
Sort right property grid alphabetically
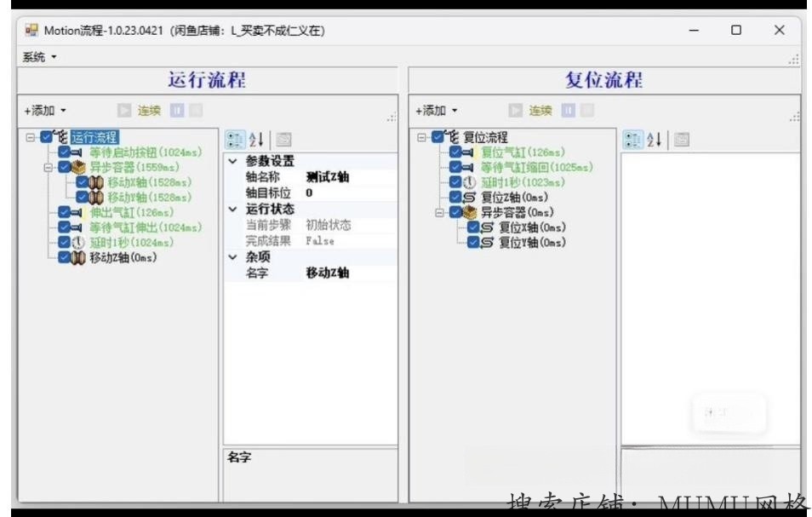(655, 140)
